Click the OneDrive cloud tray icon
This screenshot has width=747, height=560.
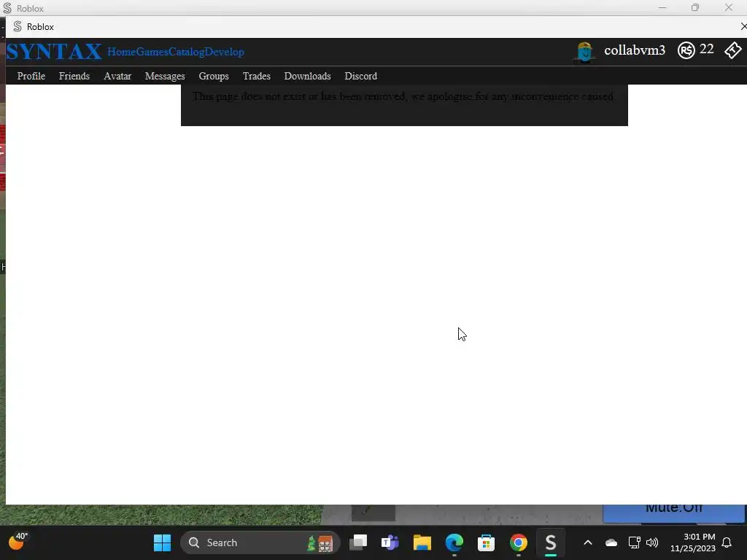click(x=611, y=542)
